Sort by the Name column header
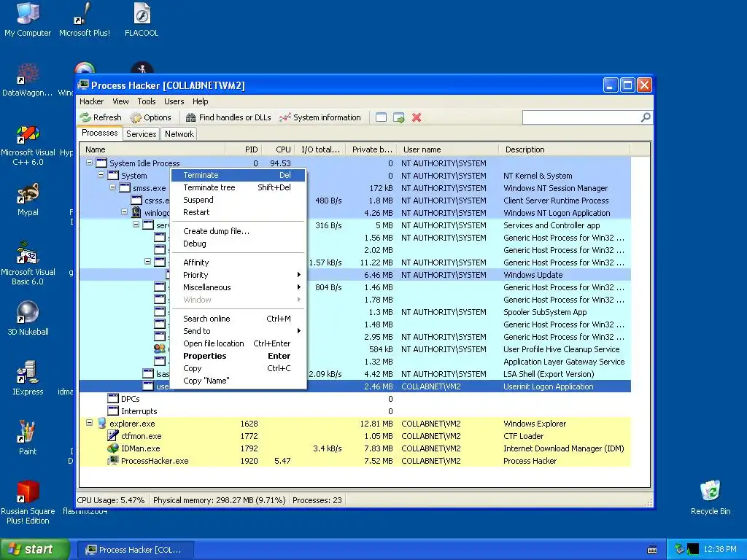 click(x=152, y=149)
